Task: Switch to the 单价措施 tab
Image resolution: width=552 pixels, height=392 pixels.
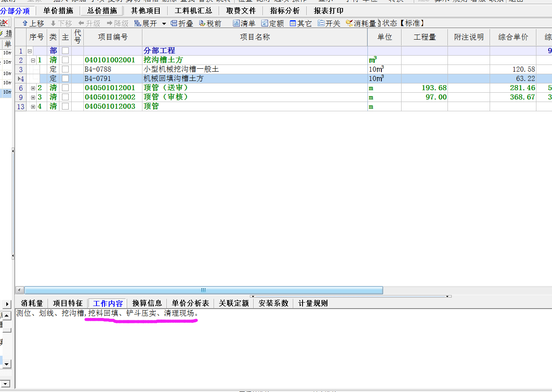Action: coord(58,11)
